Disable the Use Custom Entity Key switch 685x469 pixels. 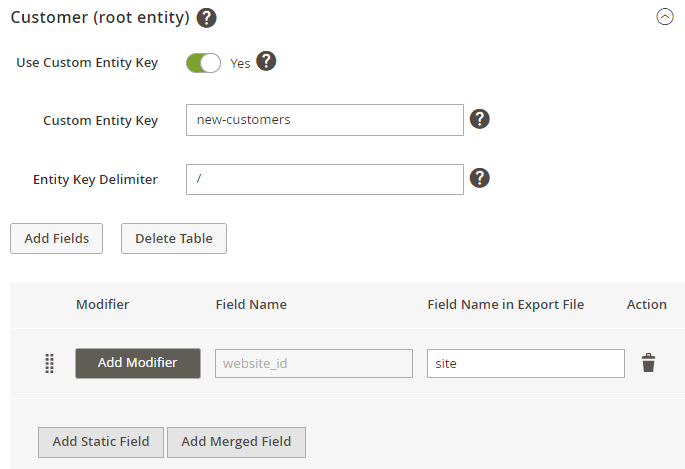point(204,63)
